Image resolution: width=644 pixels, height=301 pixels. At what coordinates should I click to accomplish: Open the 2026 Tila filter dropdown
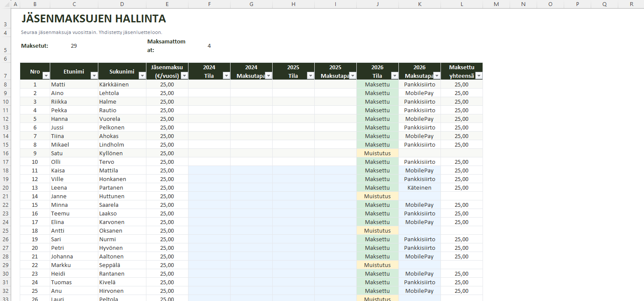click(x=395, y=76)
